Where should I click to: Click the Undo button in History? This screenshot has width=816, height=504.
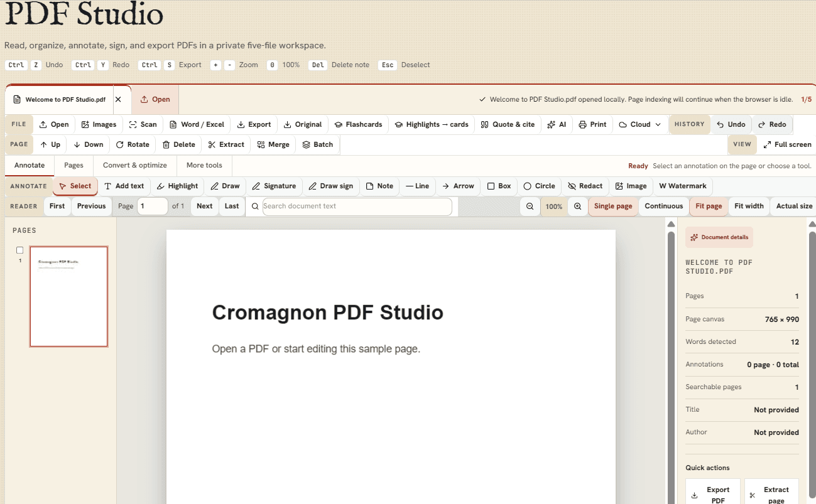(731, 124)
